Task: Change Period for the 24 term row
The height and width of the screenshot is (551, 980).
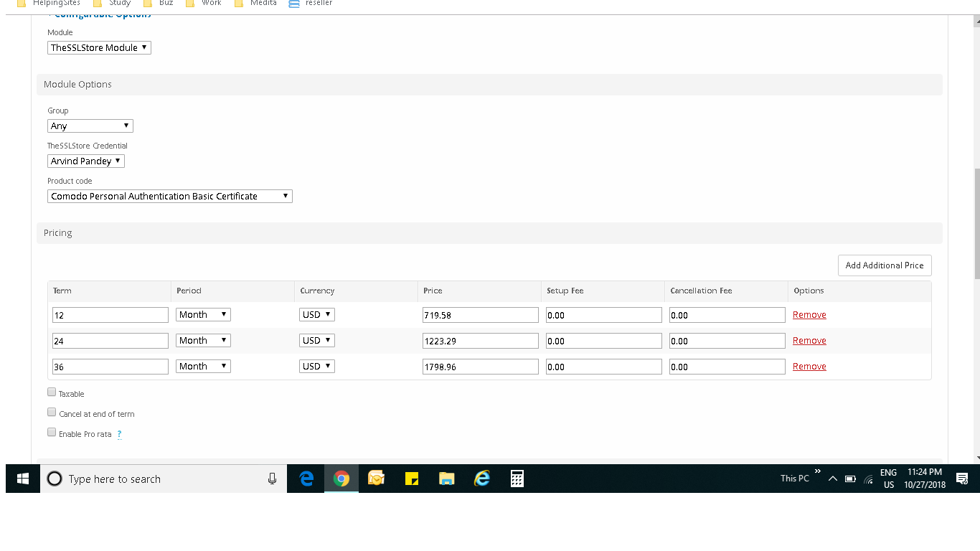Action: coord(204,340)
